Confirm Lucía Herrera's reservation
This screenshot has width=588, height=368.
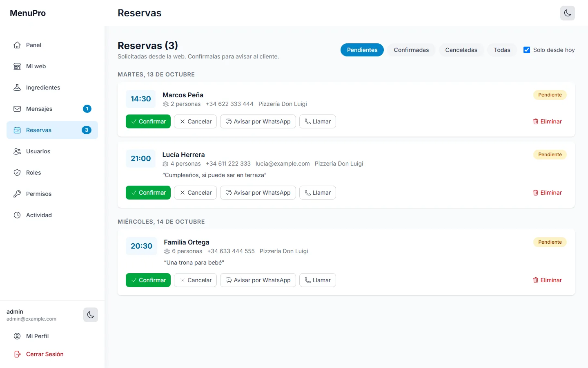[148, 193]
